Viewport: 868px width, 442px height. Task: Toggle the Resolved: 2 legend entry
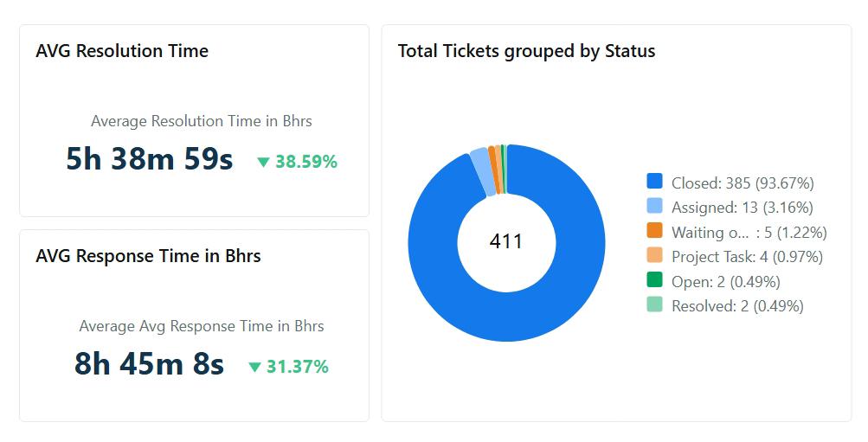pyautogui.click(x=736, y=305)
